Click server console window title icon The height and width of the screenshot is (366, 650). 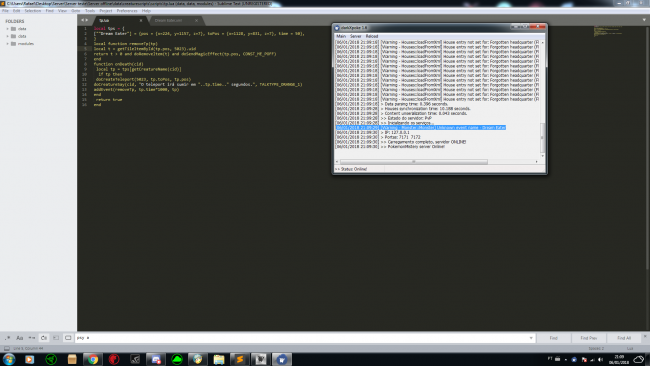[337, 28]
